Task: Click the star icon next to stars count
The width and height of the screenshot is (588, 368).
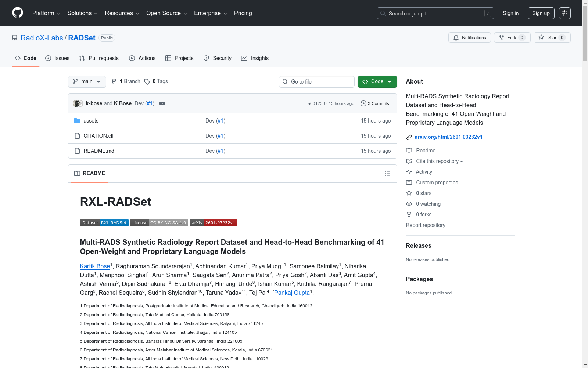Action: pos(409,193)
